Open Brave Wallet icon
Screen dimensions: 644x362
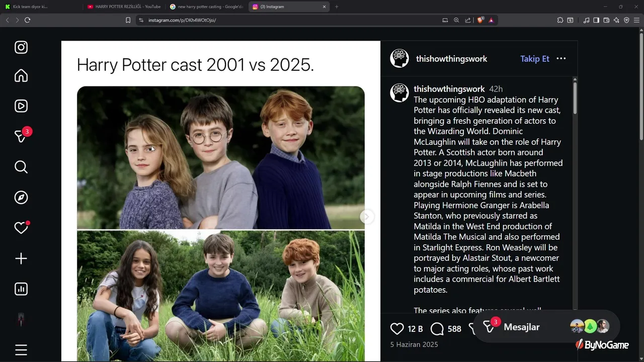tap(606, 20)
